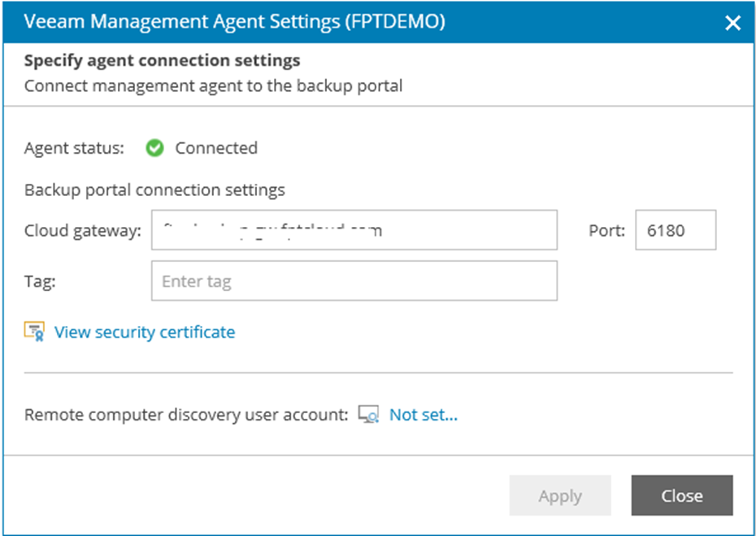Click the Cloud gateway label

coord(82,230)
